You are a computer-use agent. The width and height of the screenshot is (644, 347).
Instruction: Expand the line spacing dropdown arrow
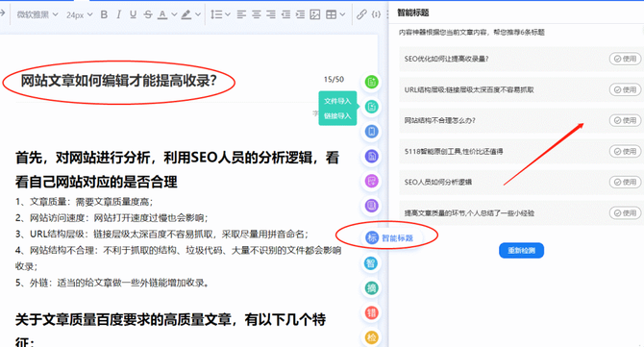pyautogui.click(x=228, y=14)
